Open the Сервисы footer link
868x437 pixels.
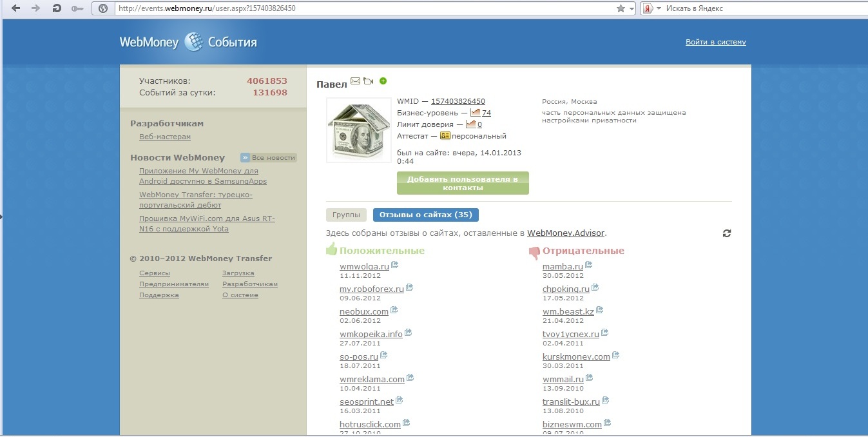155,273
